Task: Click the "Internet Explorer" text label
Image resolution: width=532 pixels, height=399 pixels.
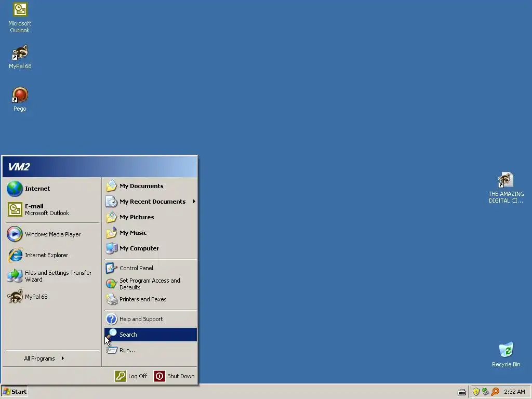Action: pyautogui.click(x=46, y=255)
